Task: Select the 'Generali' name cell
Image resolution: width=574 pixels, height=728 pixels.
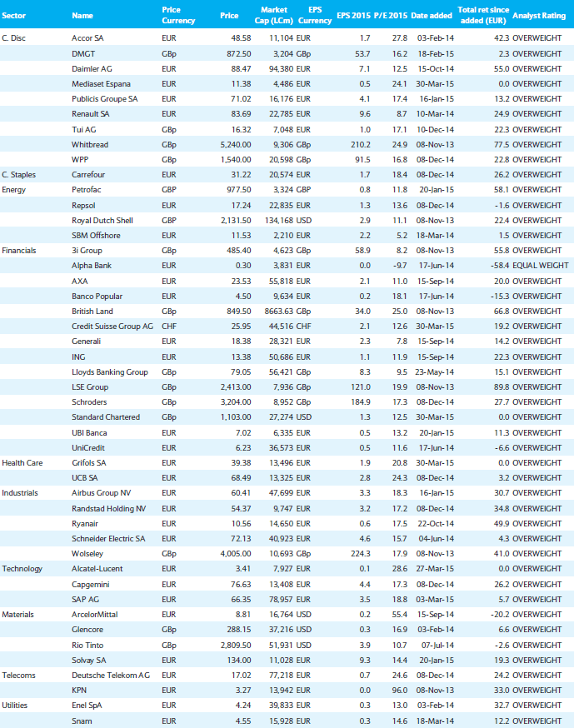Action: (x=86, y=342)
